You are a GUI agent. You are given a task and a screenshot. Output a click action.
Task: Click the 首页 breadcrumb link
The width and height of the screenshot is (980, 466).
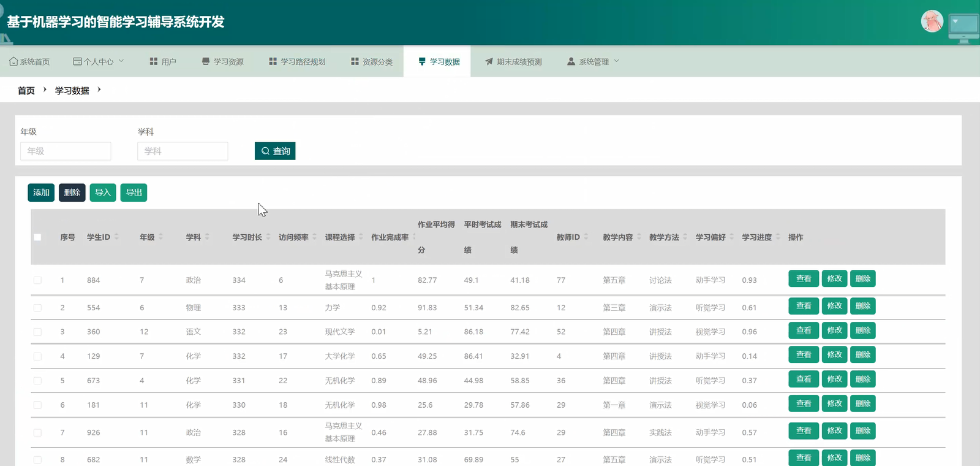(26, 90)
